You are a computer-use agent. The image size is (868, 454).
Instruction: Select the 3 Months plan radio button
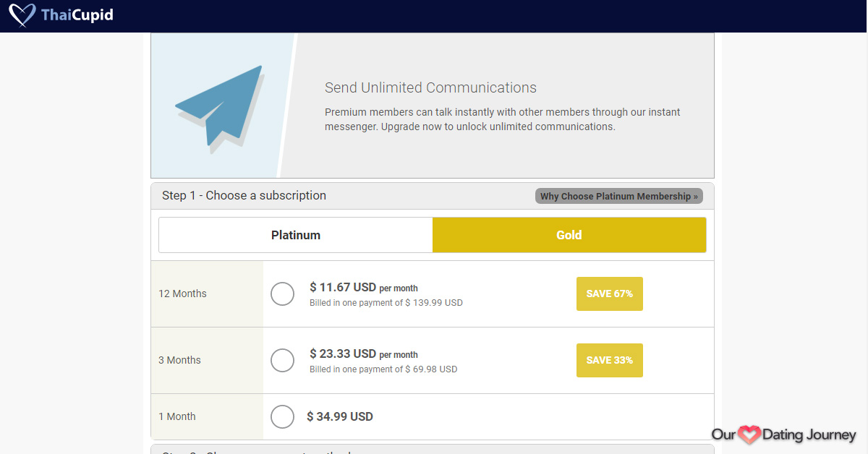click(282, 361)
